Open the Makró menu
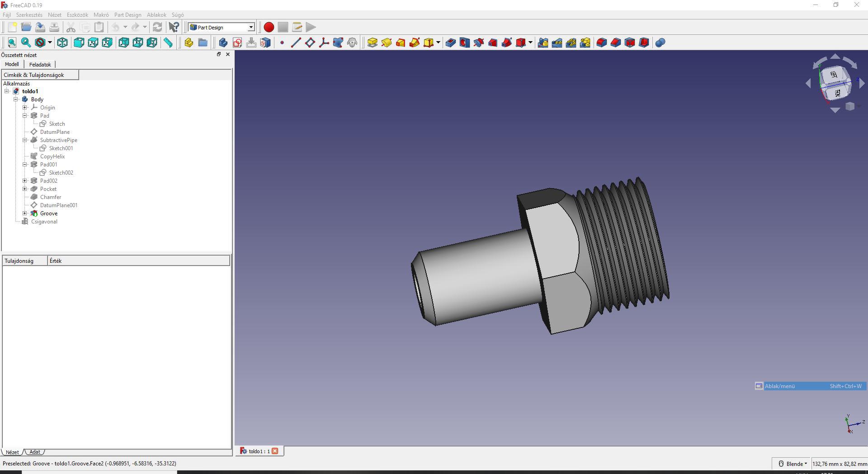 click(x=101, y=15)
